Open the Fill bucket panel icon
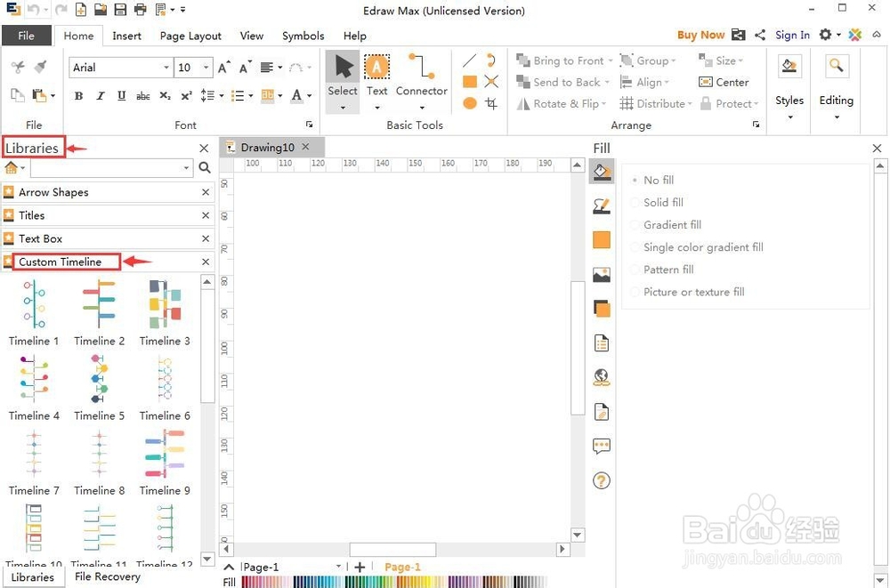This screenshot has width=890, height=588. pyautogui.click(x=601, y=171)
